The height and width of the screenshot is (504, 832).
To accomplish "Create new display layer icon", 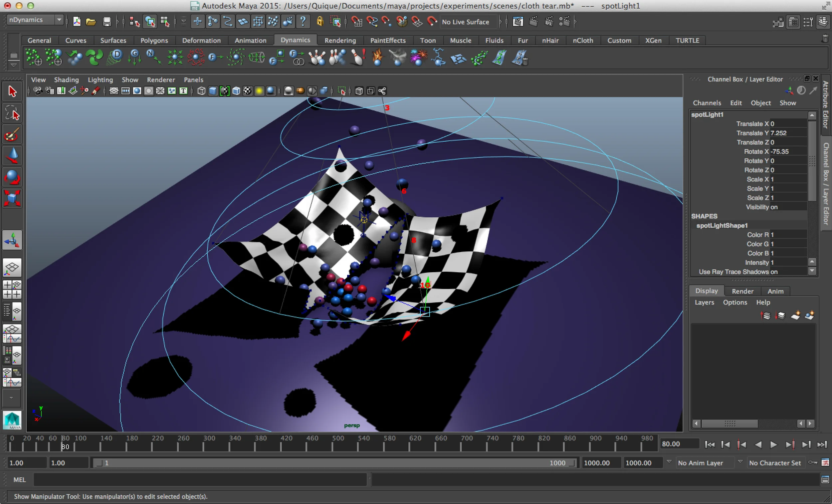I will (x=795, y=316).
